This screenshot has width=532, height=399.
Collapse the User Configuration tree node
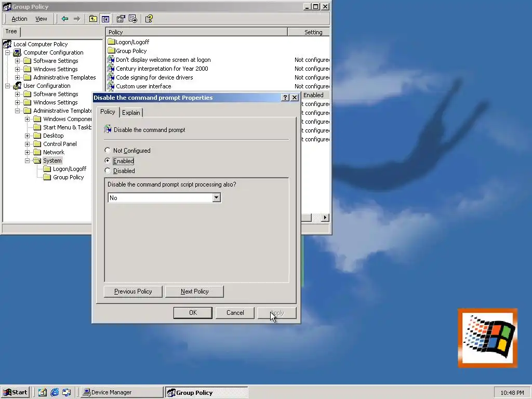tap(7, 86)
